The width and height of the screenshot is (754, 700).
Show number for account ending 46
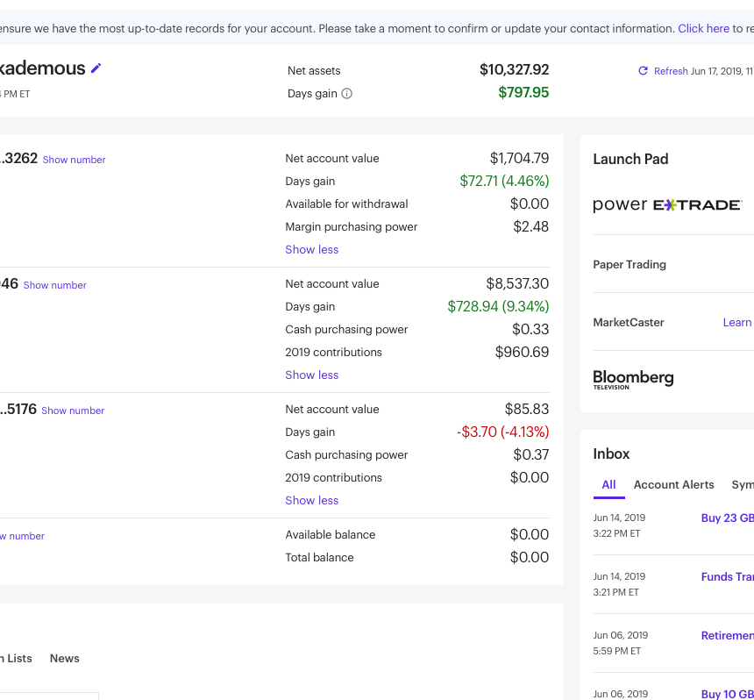coord(54,285)
